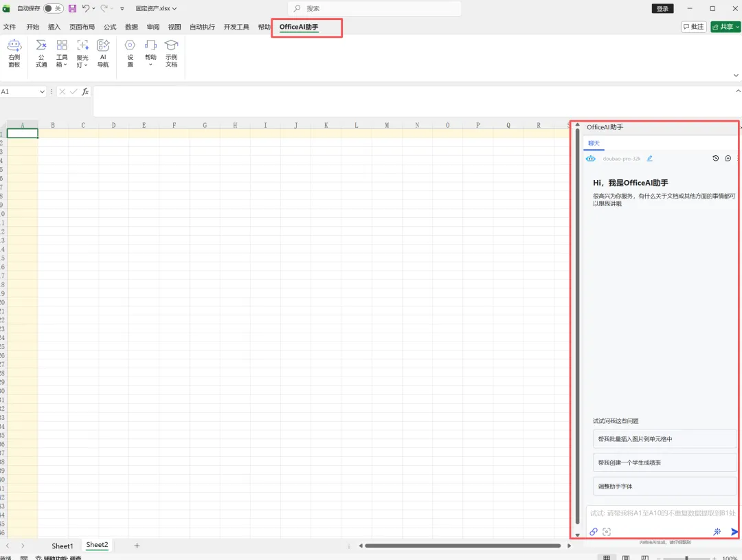This screenshot has width=742, height=560.
Task: Start a new chat with plus-bubble icon
Action: tap(728, 158)
